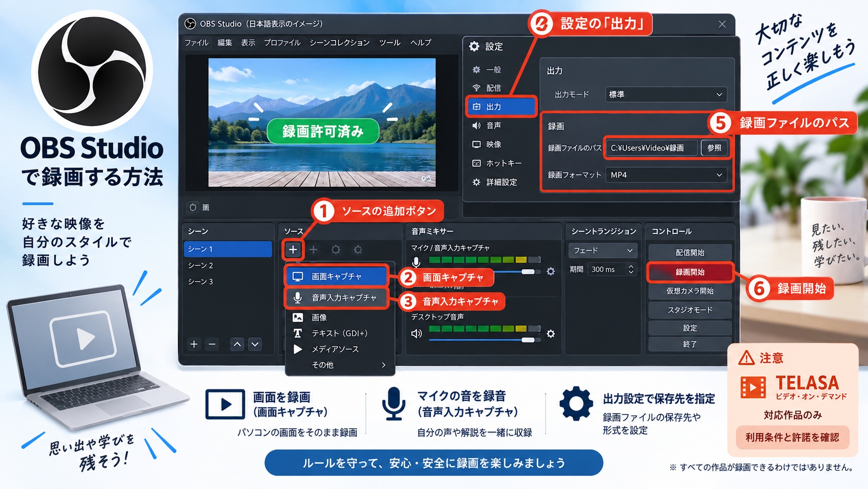868x489 pixels.
Task: Click the 配信開始 button
Action: pyautogui.click(x=690, y=253)
